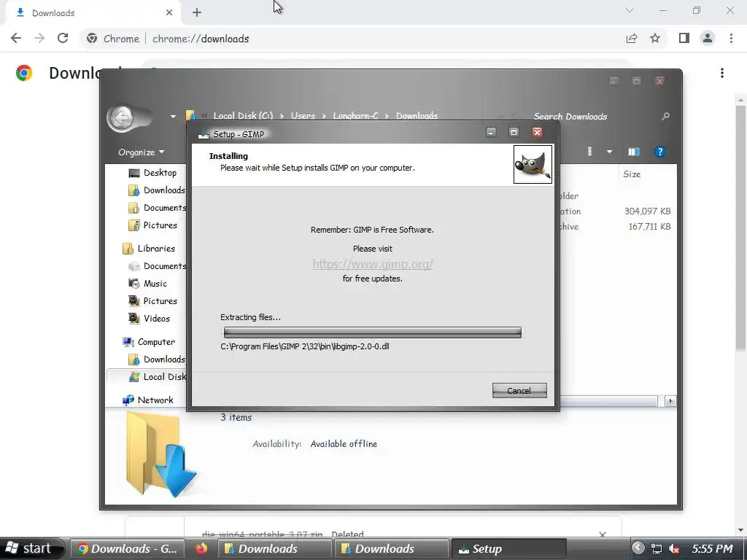Click the Downloads breadcrumb segment
Viewport: 747px width, 560px height.
[x=417, y=116]
